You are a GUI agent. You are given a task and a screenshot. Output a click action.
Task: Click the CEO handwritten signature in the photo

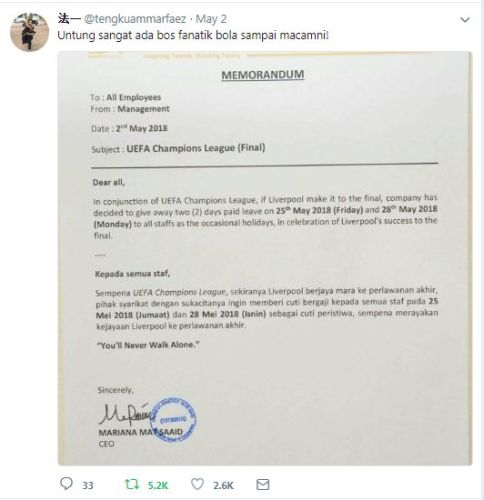(125, 414)
